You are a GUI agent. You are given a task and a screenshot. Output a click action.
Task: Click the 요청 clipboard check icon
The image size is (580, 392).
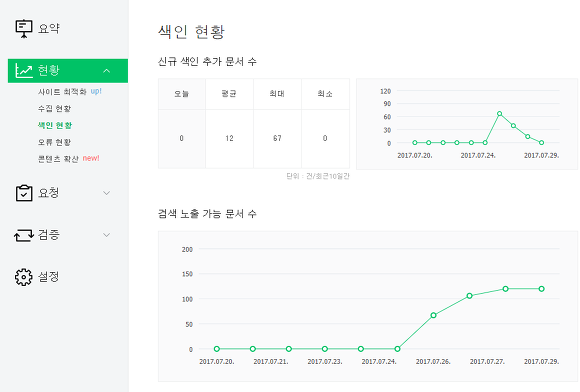(x=24, y=193)
